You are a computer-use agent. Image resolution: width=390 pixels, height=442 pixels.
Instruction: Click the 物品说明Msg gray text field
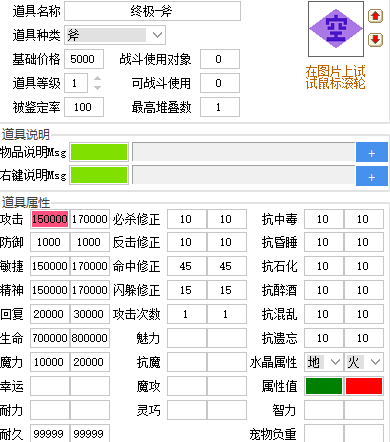244,152
